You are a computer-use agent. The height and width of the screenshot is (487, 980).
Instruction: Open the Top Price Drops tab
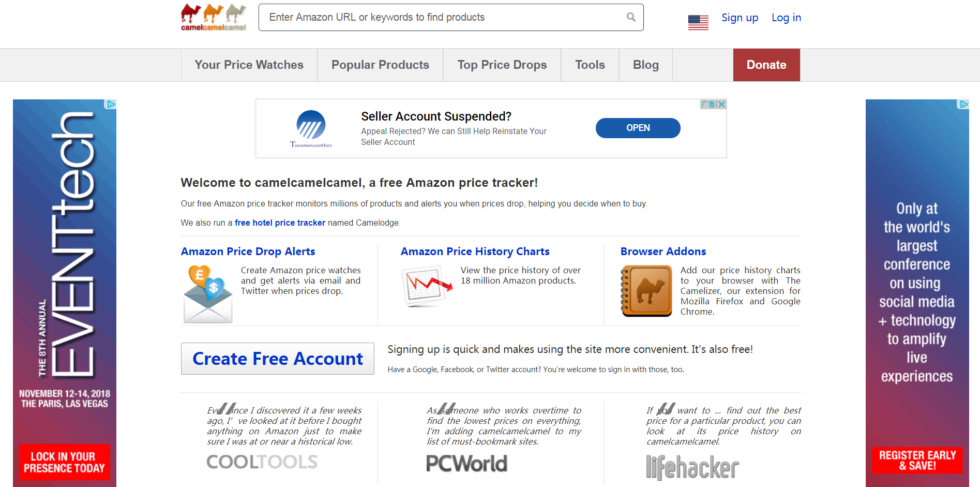(502, 65)
